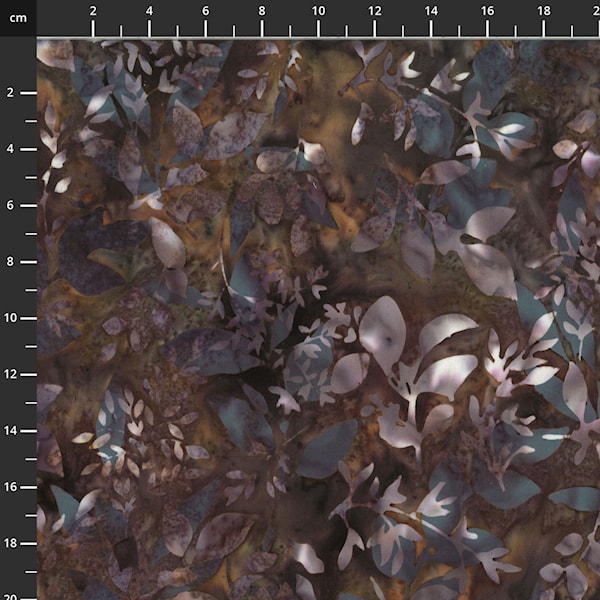Click the 12 mark on the vertical ruler

coord(10,374)
